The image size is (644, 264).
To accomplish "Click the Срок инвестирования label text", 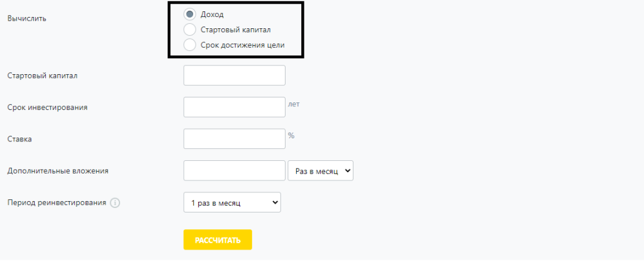I will click(x=47, y=107).
